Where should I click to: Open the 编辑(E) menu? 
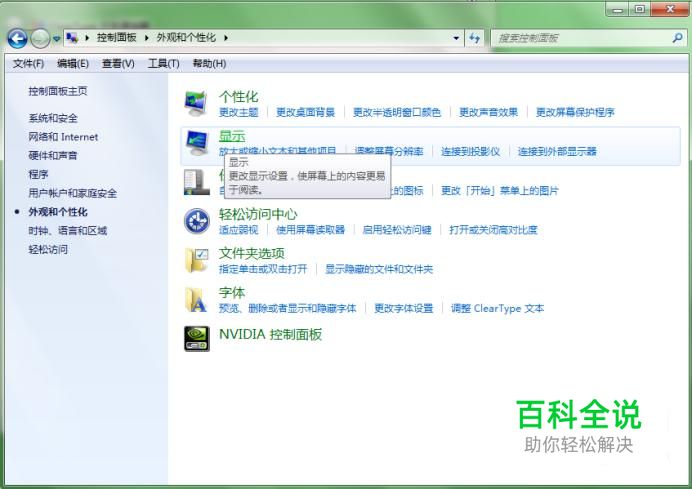coord(73,64)
